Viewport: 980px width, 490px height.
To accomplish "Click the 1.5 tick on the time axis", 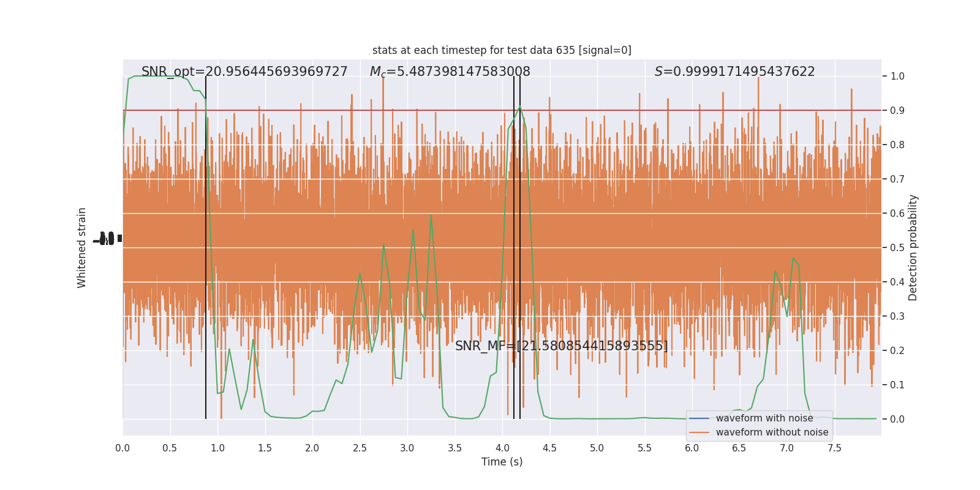I will [x=265, y=448].
